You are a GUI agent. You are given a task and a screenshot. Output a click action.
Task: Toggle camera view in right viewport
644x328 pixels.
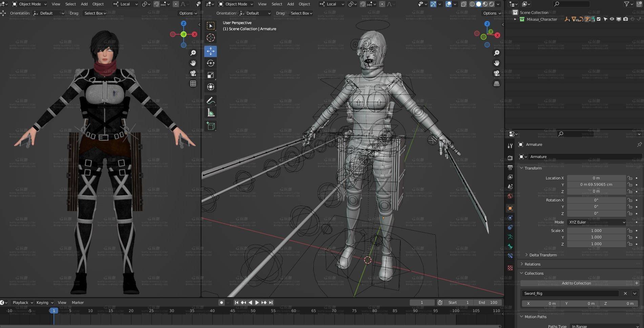coord(497,73)
